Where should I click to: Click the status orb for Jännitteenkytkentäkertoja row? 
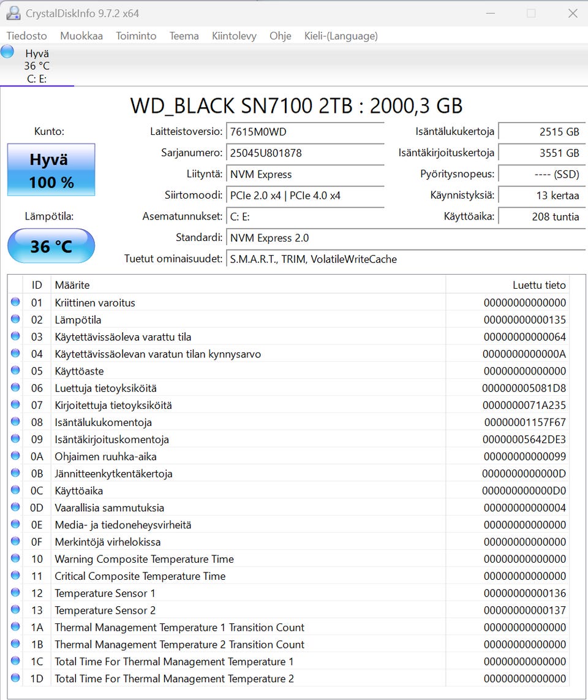pos(15,473)
